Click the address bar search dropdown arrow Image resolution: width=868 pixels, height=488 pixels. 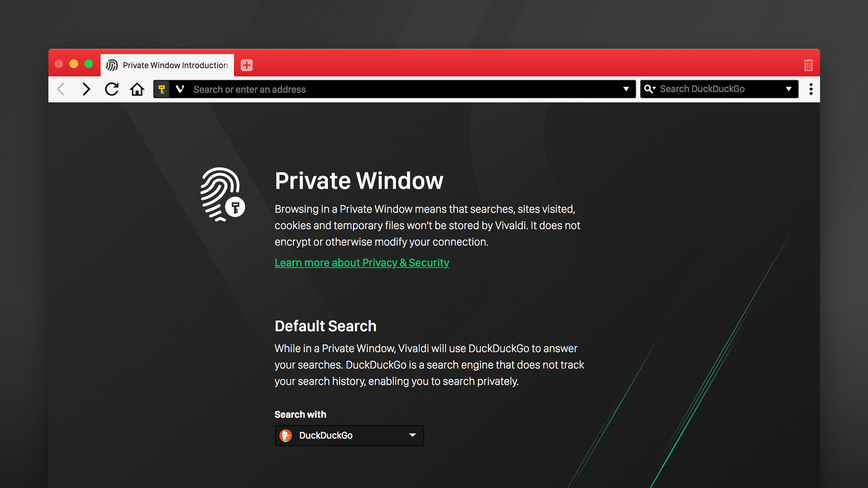pos(625,89)
